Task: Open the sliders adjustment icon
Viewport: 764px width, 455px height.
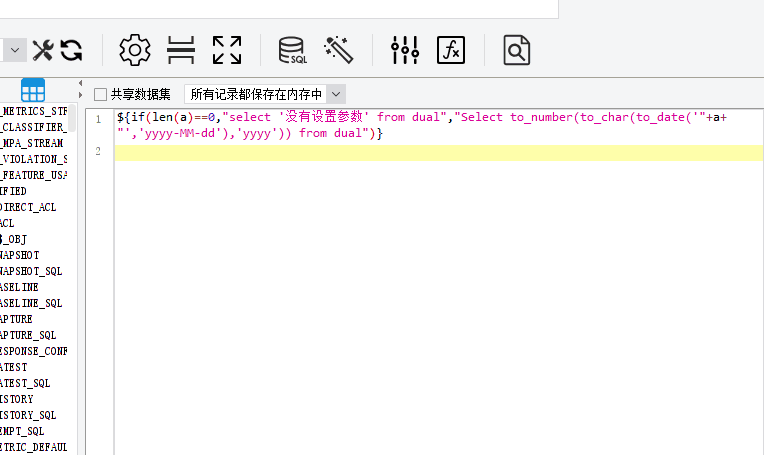Action: click(x=405, y=50)
